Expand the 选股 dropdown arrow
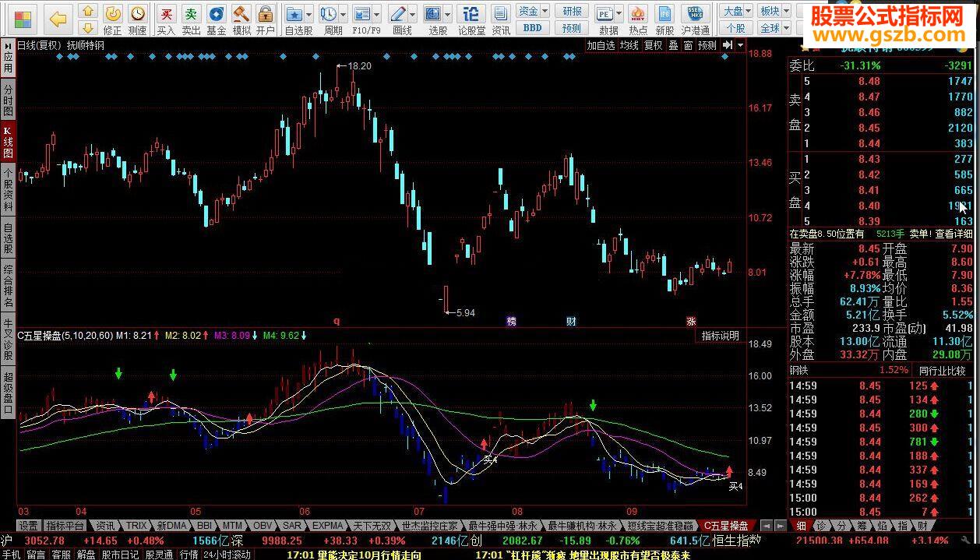Viewport: 980px width, 560px height. (x=448, y=14)
